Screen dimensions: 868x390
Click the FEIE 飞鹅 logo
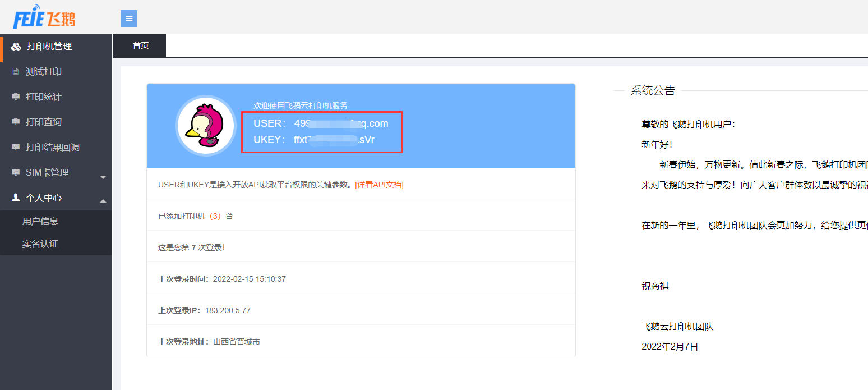(44, 17)
